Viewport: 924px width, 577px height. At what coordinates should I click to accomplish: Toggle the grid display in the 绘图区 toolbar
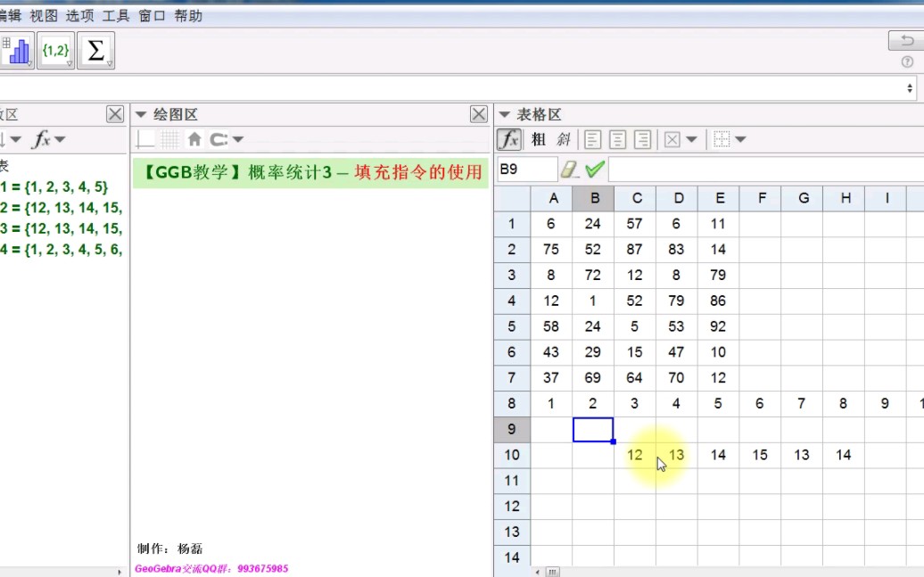[x=169, y=140]
